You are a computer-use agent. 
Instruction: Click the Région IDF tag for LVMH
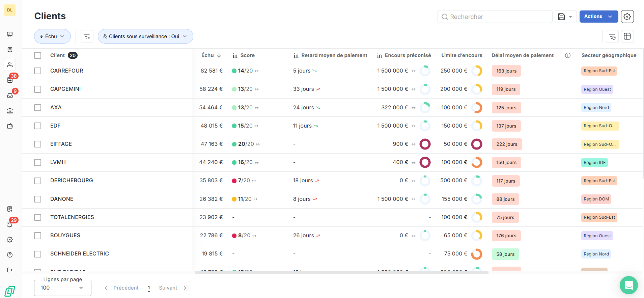594,163
